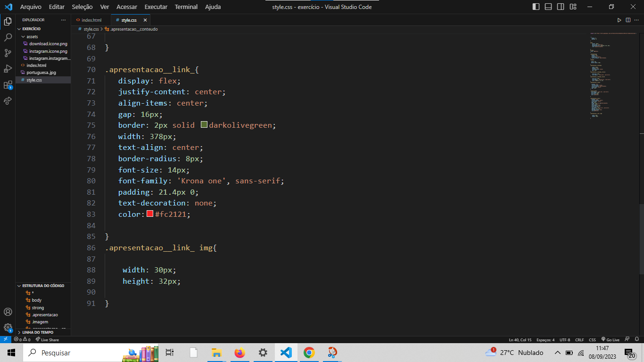This screenshot has width=644, height=362.
Task: Open portuguesa.jpg in explorer
Action: [41, 73]
